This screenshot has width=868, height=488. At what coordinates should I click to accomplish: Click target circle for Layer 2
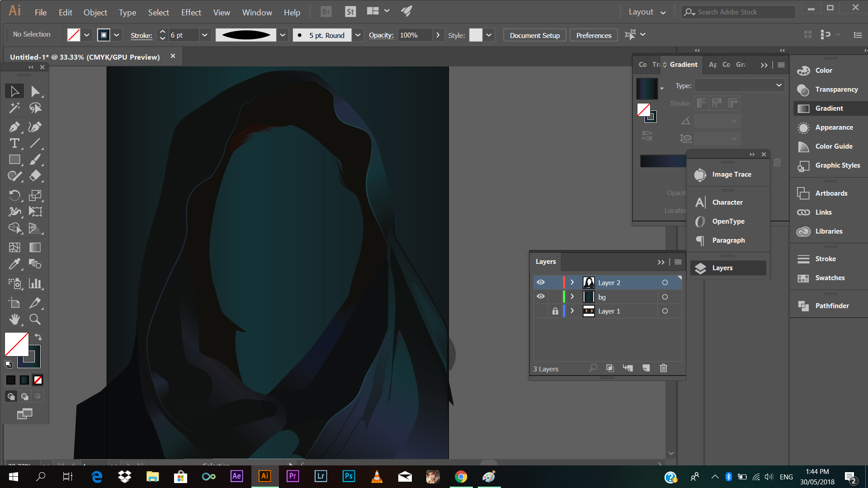point(665,282)
